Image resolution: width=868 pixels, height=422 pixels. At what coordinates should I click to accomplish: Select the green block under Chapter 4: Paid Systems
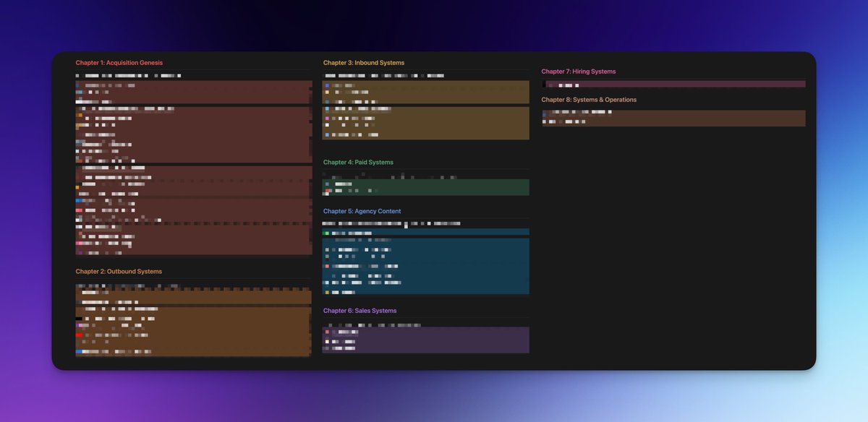tap(425, 187)
